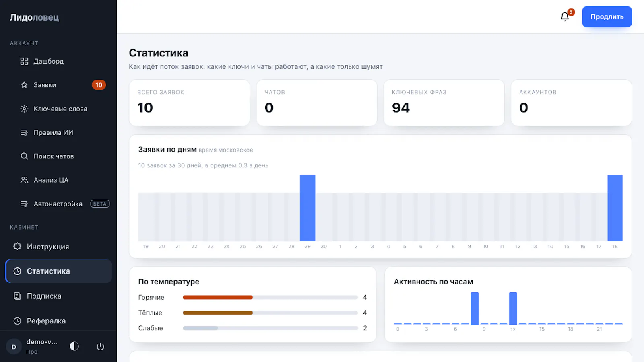The image size is (644, 362).
Task: Click the demo-v... account name
Action: point(41,342)
